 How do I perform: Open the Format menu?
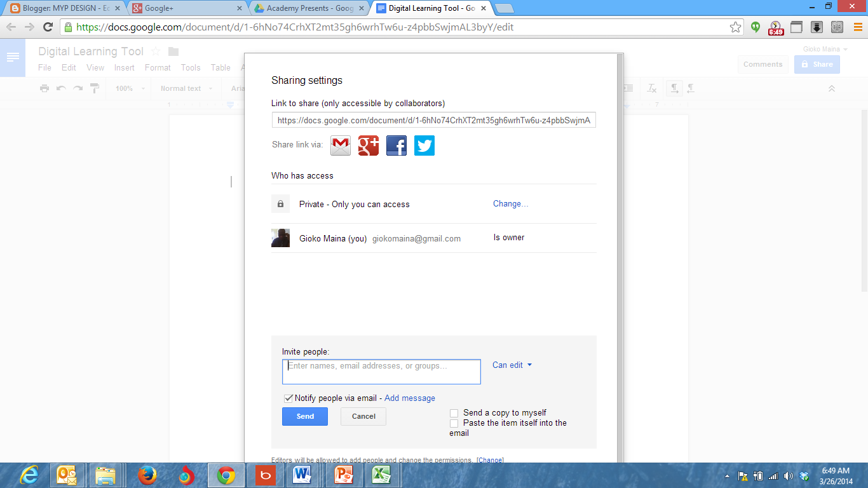point(158,67)
